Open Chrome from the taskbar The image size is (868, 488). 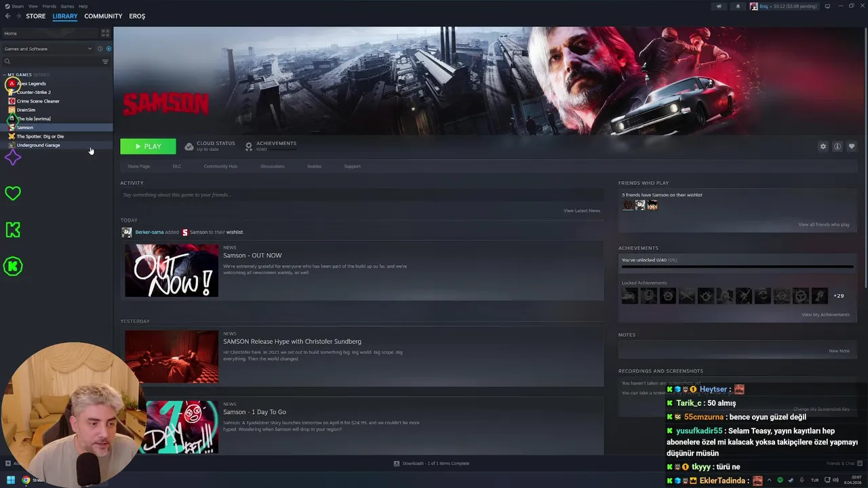26,480
